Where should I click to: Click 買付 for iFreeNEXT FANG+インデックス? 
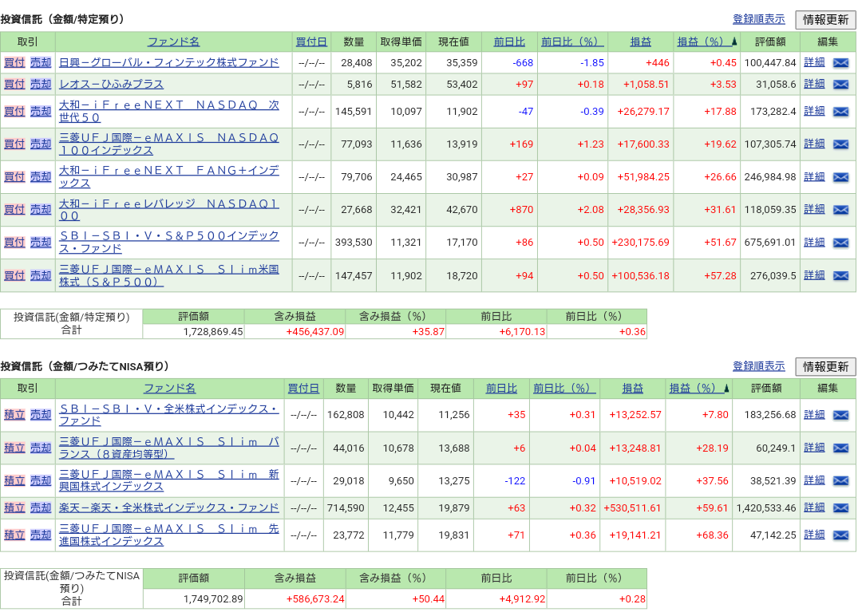point(15,177)
